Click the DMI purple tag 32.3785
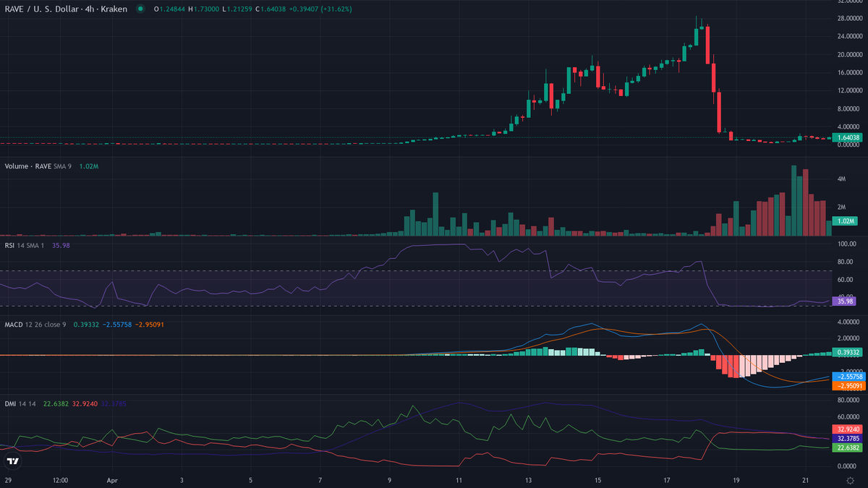Viewport: 868px width, 488px height. pyautogui.click(x=846, y=438)
